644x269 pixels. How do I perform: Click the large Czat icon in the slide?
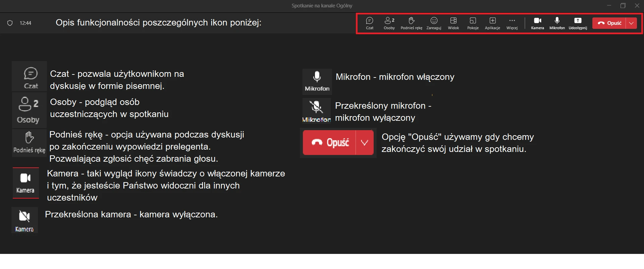point(30,76)
